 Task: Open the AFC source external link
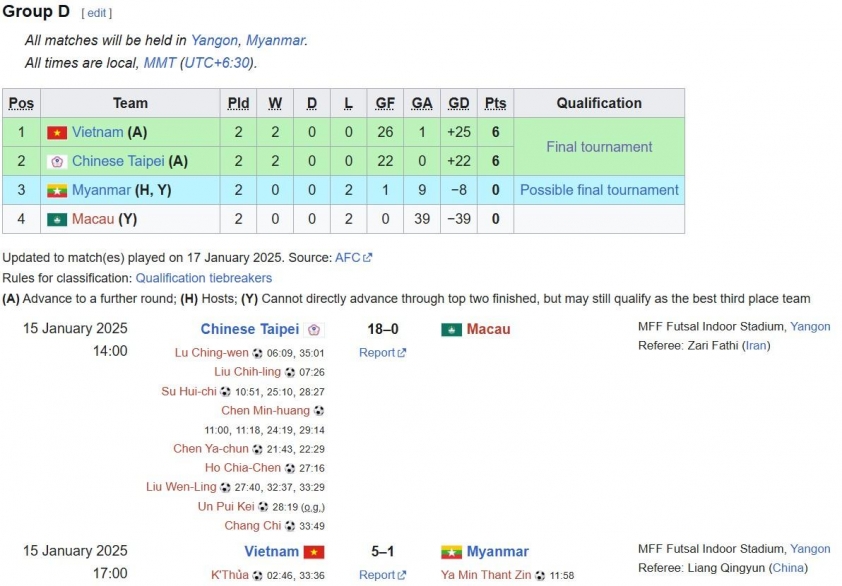tap(353, 258)
